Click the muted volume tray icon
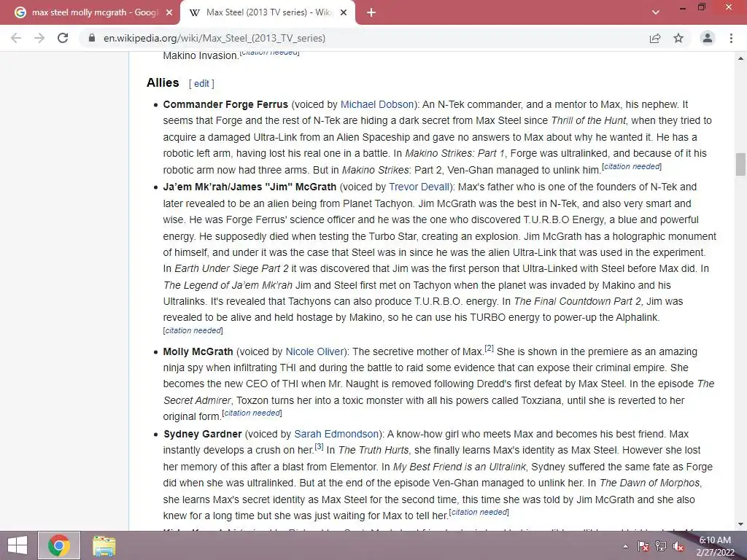This screenshot has width=747, height=560. pyautogui.click(x=678, y=546)
